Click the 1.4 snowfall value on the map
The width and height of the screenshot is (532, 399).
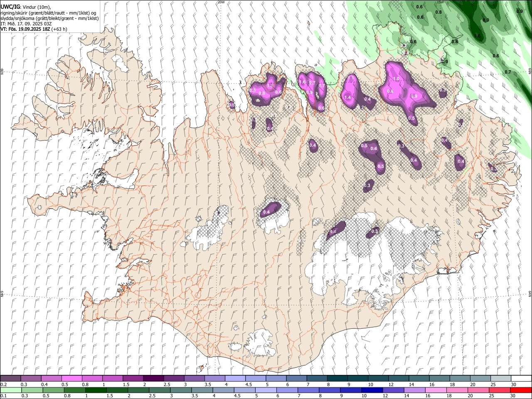pyautogui.click(x=348, y=97)
